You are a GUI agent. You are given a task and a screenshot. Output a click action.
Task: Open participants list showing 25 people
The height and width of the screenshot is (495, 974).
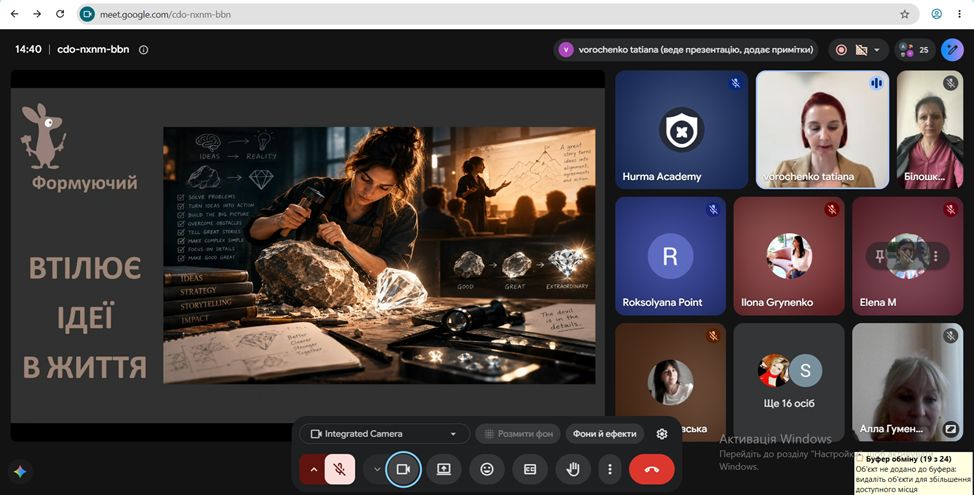point(914,50)
